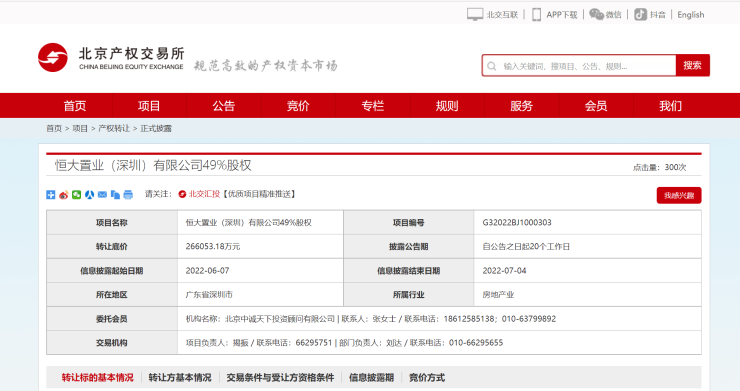Open the 规则 navigation menu

447,106
